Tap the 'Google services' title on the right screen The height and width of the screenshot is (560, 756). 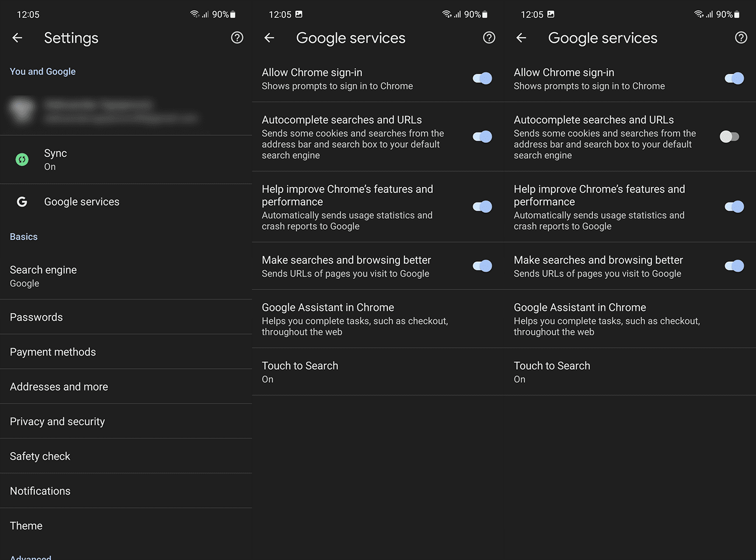(x=603, y=38)
